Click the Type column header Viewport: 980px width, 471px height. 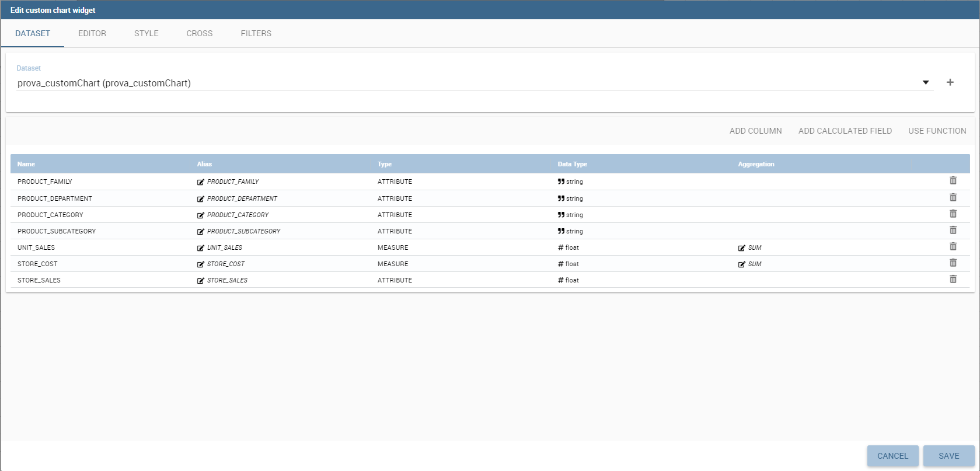[x=385, y=164]
